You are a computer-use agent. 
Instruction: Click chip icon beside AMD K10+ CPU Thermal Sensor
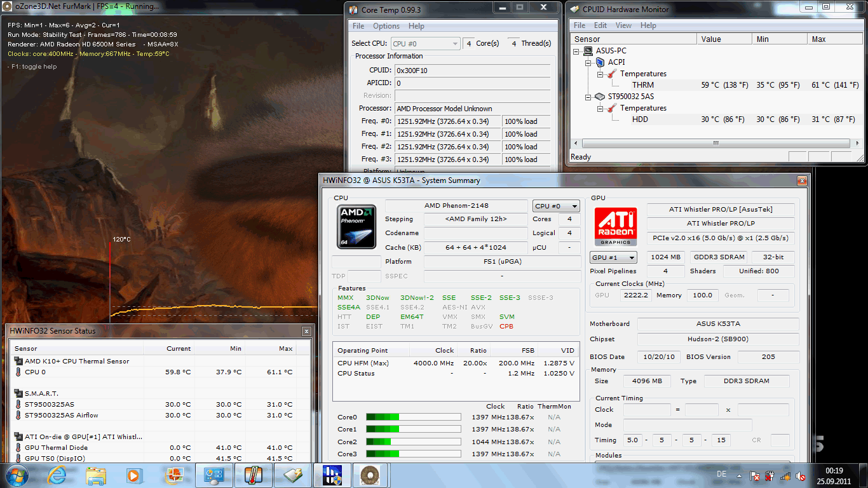[x=18, y=361]
